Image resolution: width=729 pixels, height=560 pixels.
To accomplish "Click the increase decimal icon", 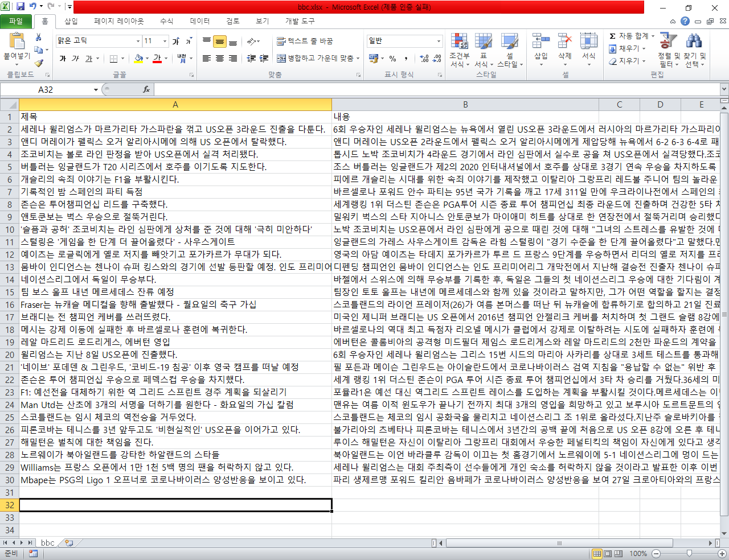I will (x=424, y=58).
